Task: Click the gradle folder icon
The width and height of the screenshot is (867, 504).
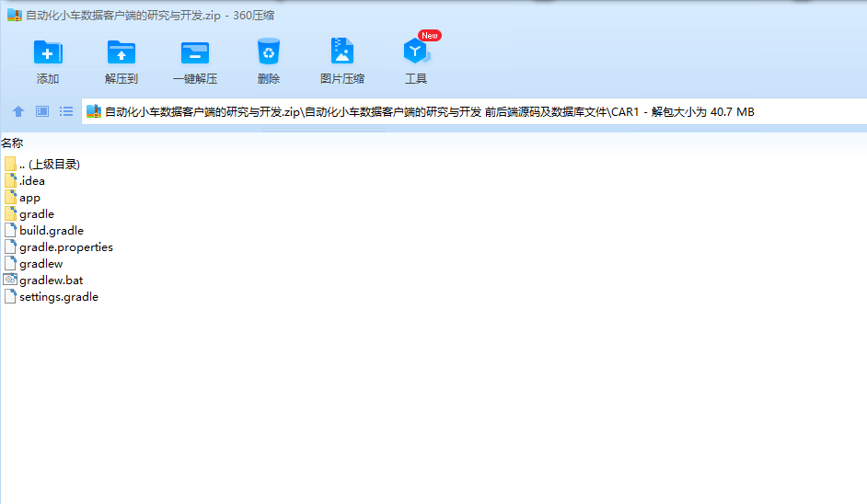Action: [x=10, y=214]
